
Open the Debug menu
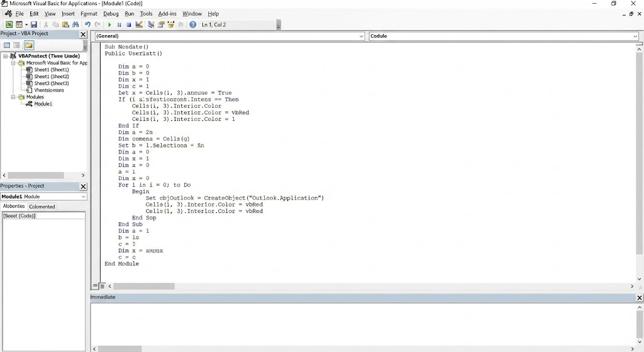pos(111,13)
